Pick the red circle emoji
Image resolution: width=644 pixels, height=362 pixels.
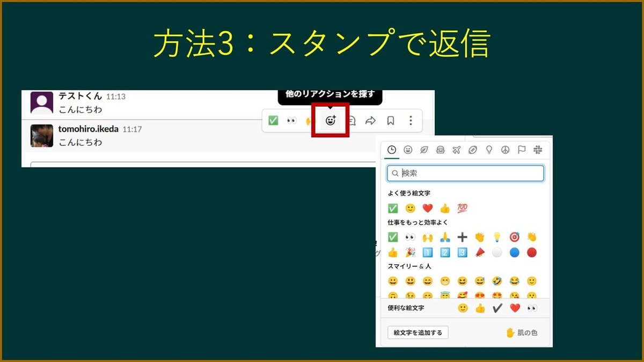pyautogui.click(x=531, y=252)
